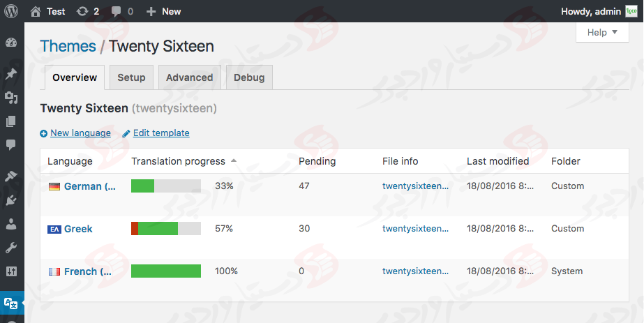Click the Edit template link
The image size is (644, 323).
pyautogui.click(x=161, y=133)
